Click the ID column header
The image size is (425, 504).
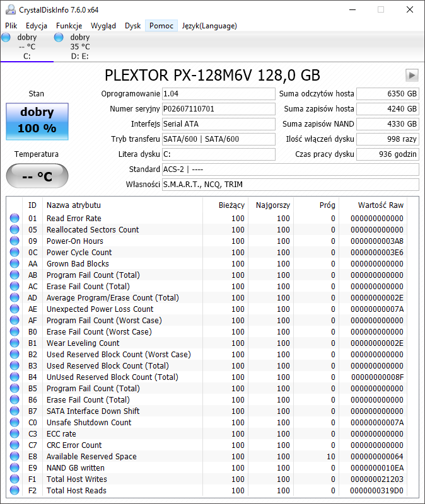pyautogui.click(x=33, y=205)
